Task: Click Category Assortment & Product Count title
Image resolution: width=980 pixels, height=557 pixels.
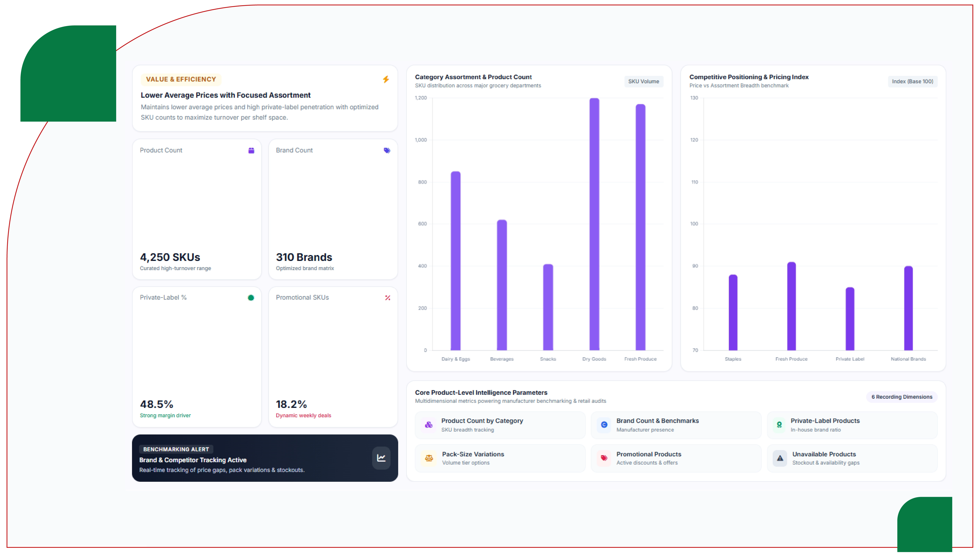Action: 473,77
